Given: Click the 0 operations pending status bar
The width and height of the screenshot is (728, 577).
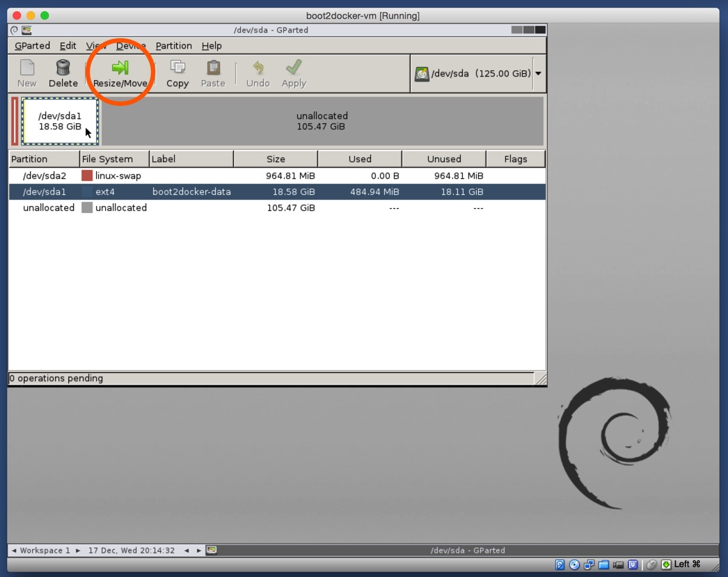Looking at the screenshot, I should [271, 379].
